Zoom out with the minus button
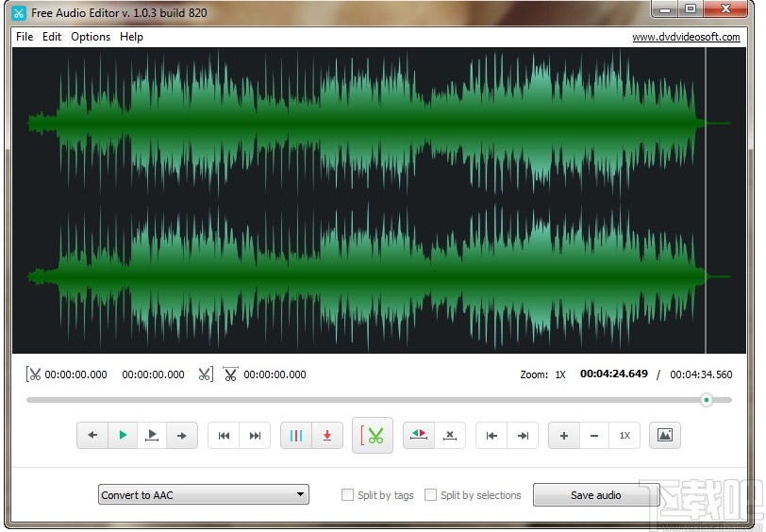 tap(594, 435)
